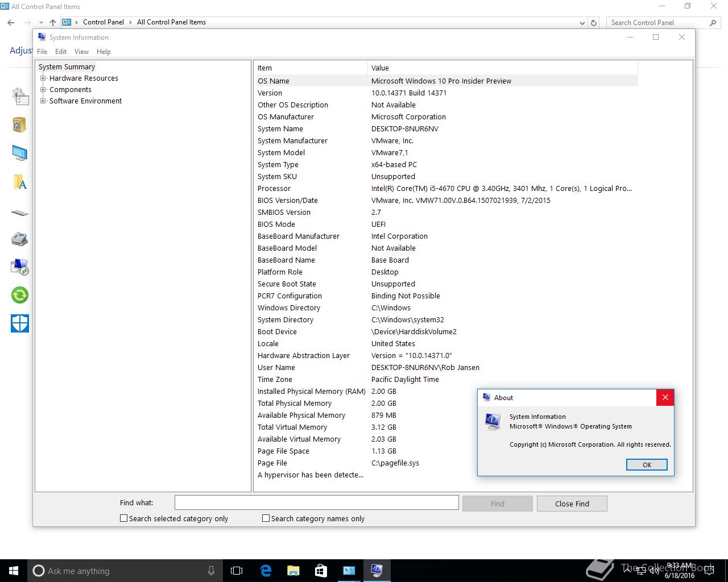Click the Value column header

point(503,68)
